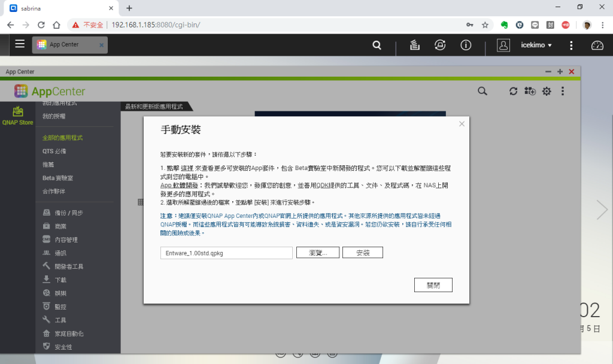Open App Center more options dots
The width and height of the screenshot is (613, 364).
pos(563,91)
